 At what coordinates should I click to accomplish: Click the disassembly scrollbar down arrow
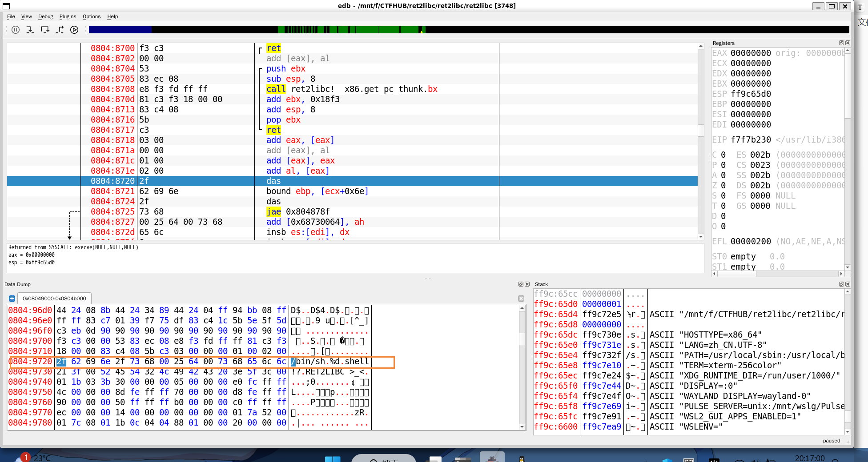[x=701, y=237]
